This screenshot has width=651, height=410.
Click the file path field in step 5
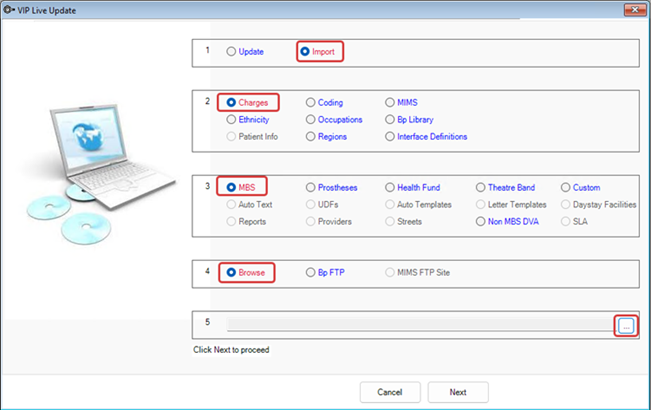point(421,325)
